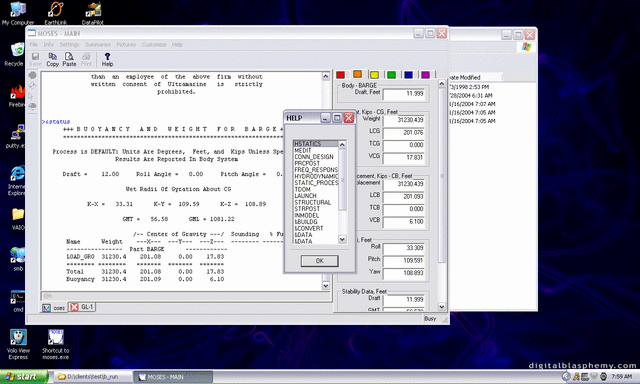This screenshot has width=640, height=384.
Task: Click the Print toolbar icon
Action: click(x=86, y=60)
